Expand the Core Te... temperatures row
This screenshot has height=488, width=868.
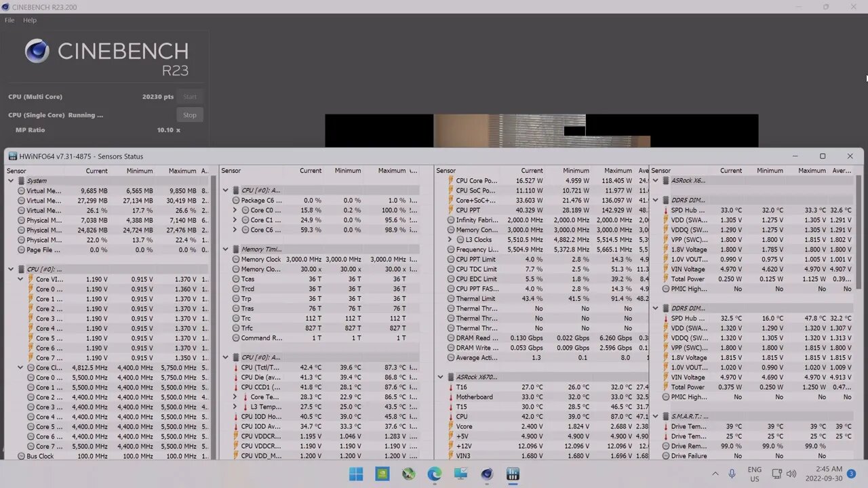coord(235,397)
